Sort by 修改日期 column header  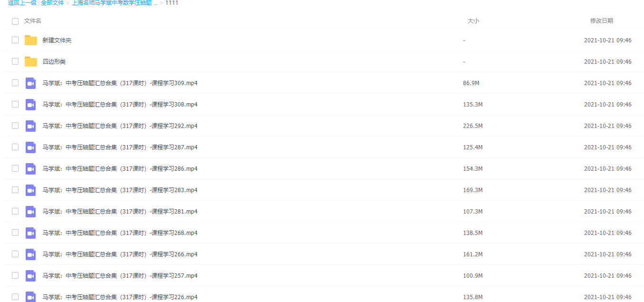click(602, 21)
